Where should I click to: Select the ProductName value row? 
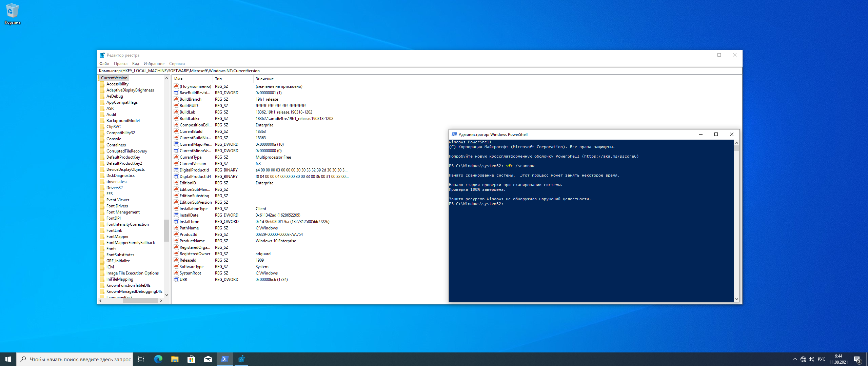[261, 241]
